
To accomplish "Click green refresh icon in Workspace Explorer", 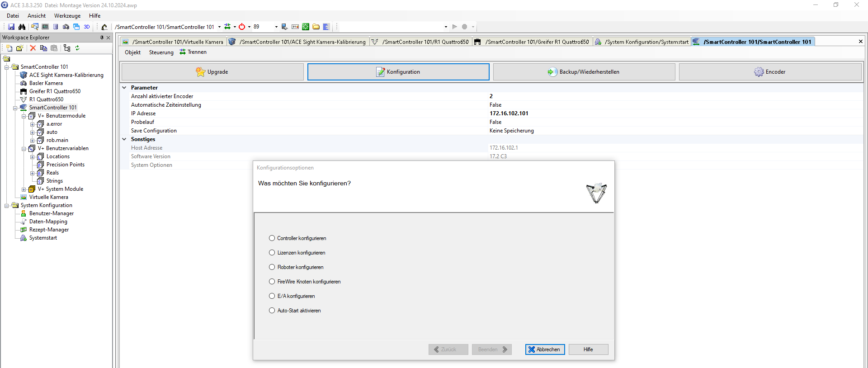I will pyautogui.click(x=77, y=48).
